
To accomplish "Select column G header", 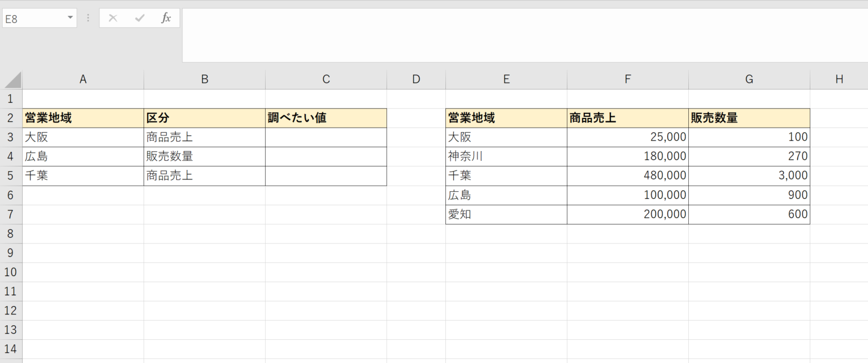I will pos(749,80).
